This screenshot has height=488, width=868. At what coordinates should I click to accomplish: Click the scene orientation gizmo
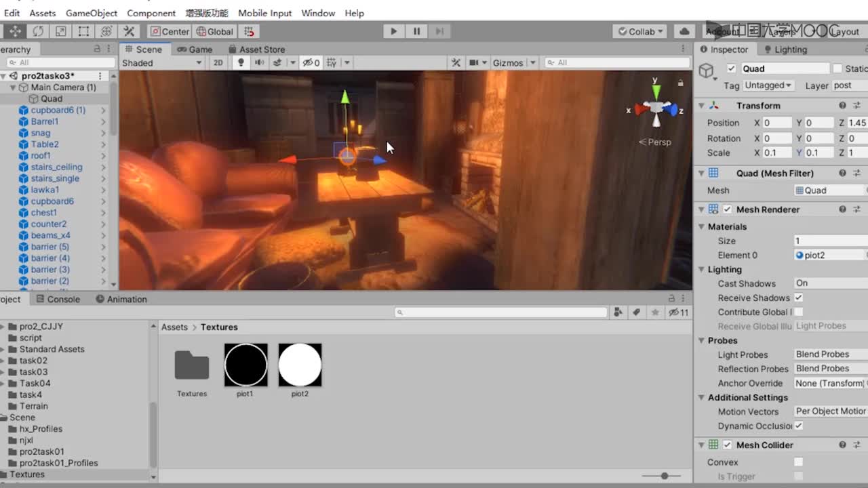(x=655, y=109)
